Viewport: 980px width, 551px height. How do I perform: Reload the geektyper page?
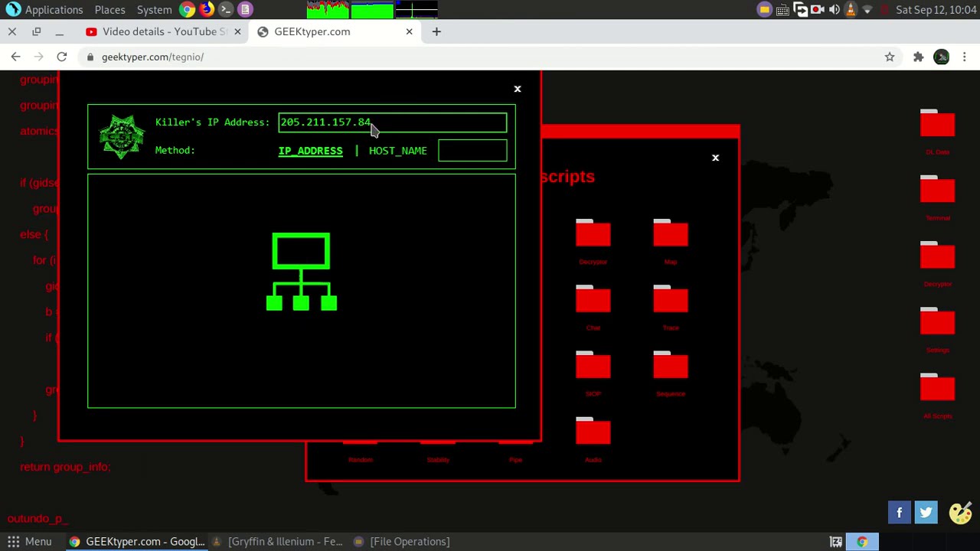pyautogui.click(x=62, y=57)
